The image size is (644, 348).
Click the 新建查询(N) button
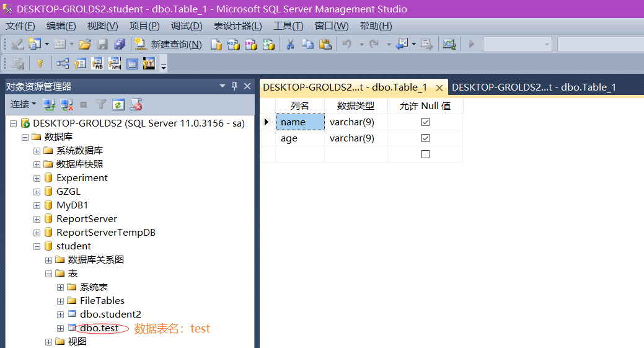(x=169, y=44)
